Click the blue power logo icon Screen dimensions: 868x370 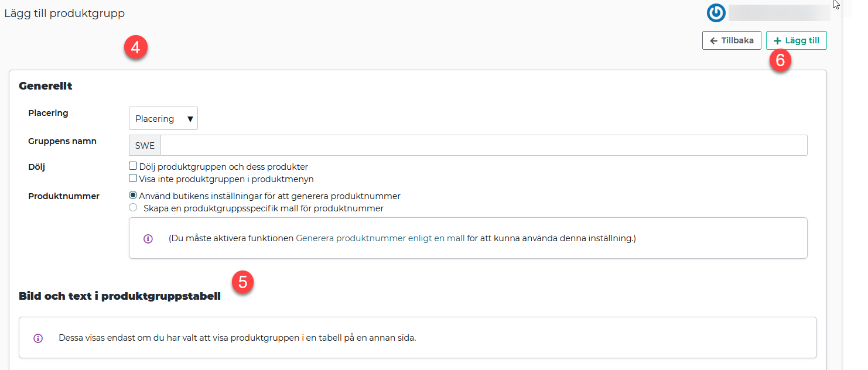point(716,13)
